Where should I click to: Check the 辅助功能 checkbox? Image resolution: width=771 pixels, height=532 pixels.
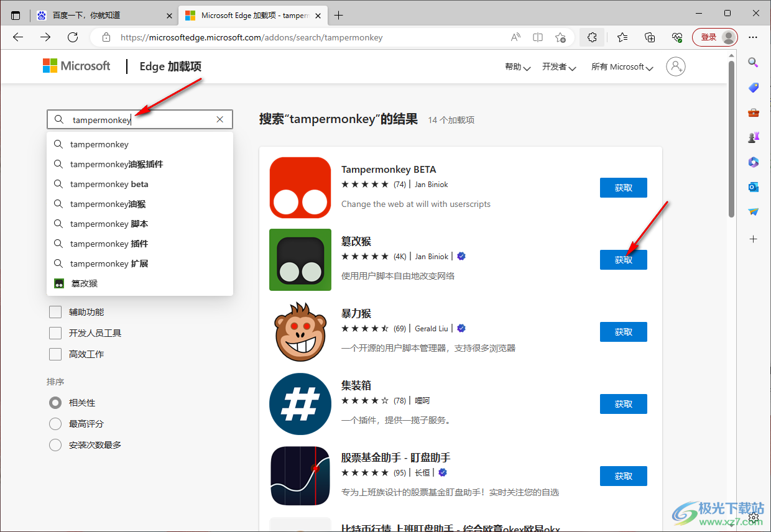pyautogui.click(x=55, y=312)
